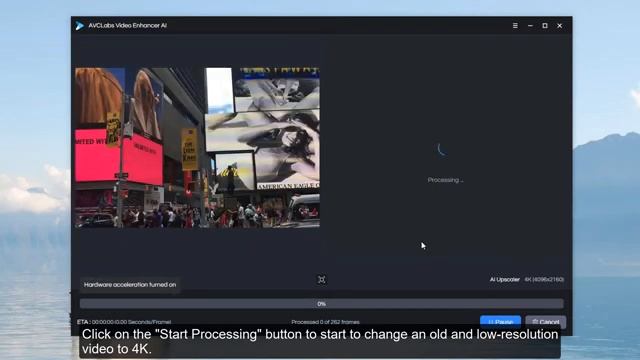Viewport: 640px width, 360px height.
Task: Minimize the AVCLabs window
Action: coord(530,25)
